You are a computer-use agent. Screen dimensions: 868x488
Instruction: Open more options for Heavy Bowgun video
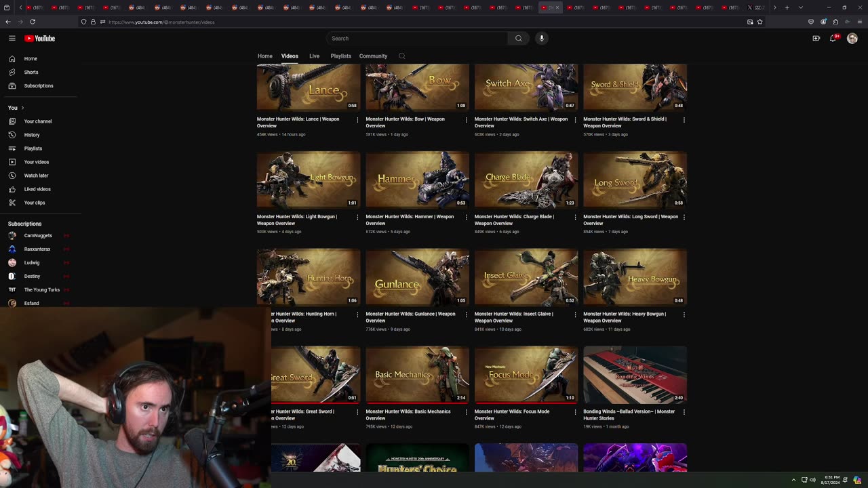coord(684,314)
